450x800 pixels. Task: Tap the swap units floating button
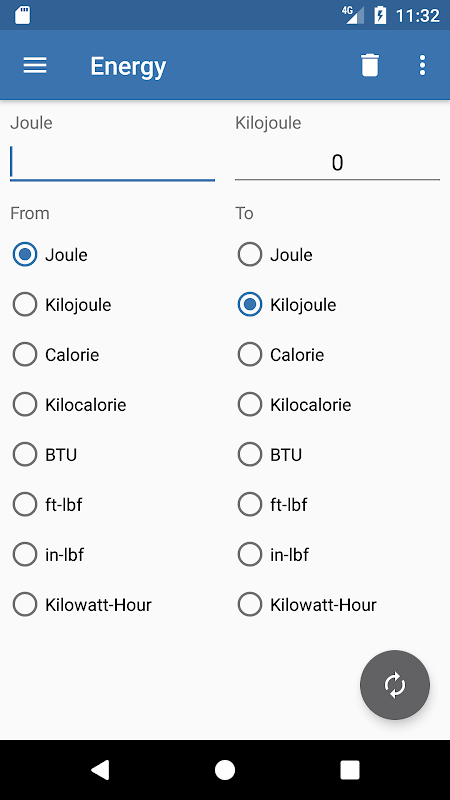(395, 685)
